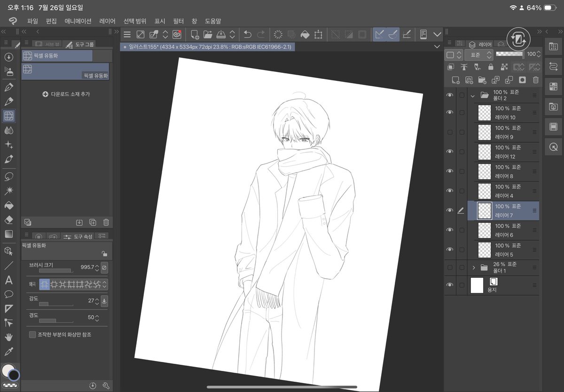Open the layer color box dropdown left of 표준
Image resolution: width=564 pixels, height=392 pixels.
pyautogui.click(x=454, y=55)
